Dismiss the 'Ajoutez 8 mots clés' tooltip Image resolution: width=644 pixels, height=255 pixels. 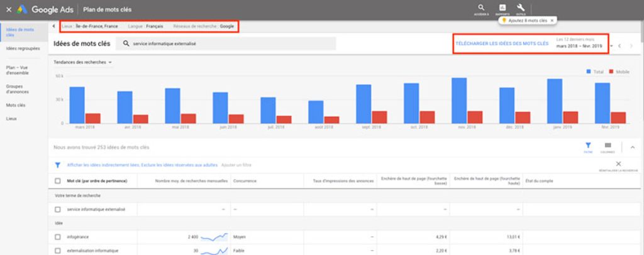(552, 20)
